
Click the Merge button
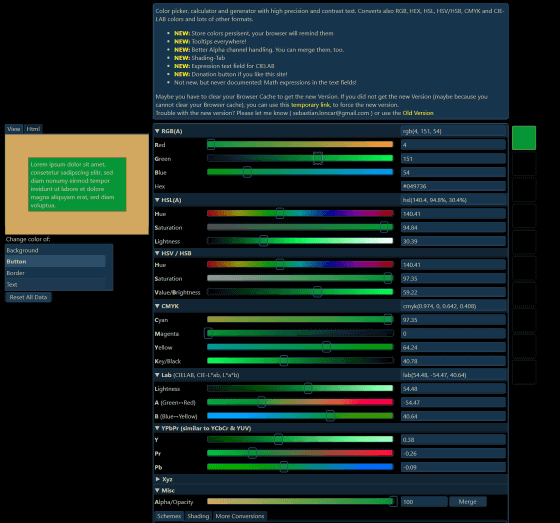pyautogui.click(x=468, y=502)
